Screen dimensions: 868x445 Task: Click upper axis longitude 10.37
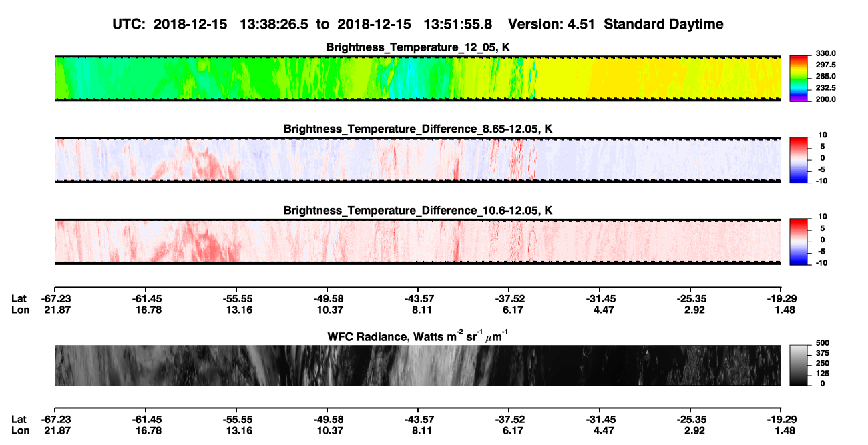(x=331, y=310)
